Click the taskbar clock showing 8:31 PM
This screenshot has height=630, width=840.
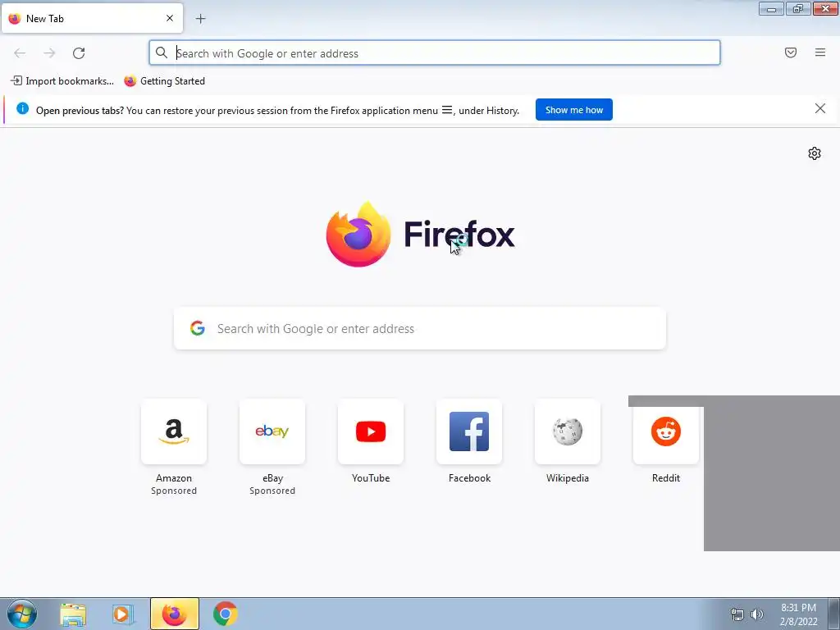pyautogui.click(x=798, y=614)
